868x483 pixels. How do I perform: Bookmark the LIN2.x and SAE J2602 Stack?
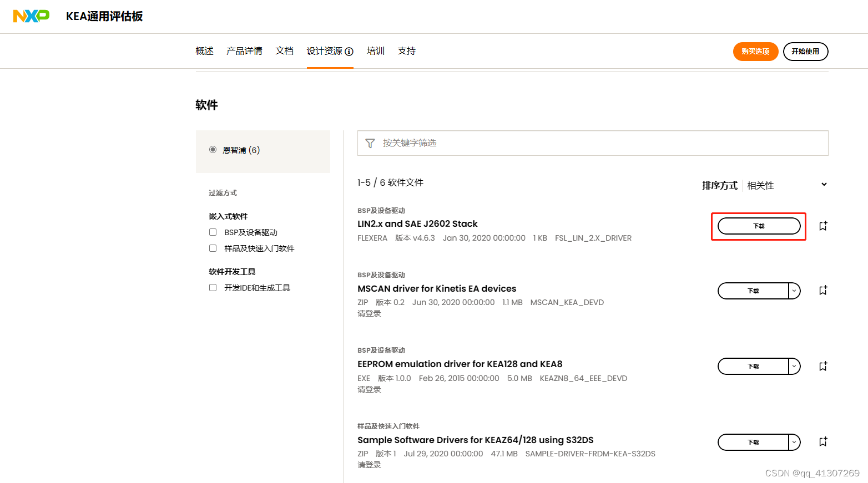tap(822, 226)
